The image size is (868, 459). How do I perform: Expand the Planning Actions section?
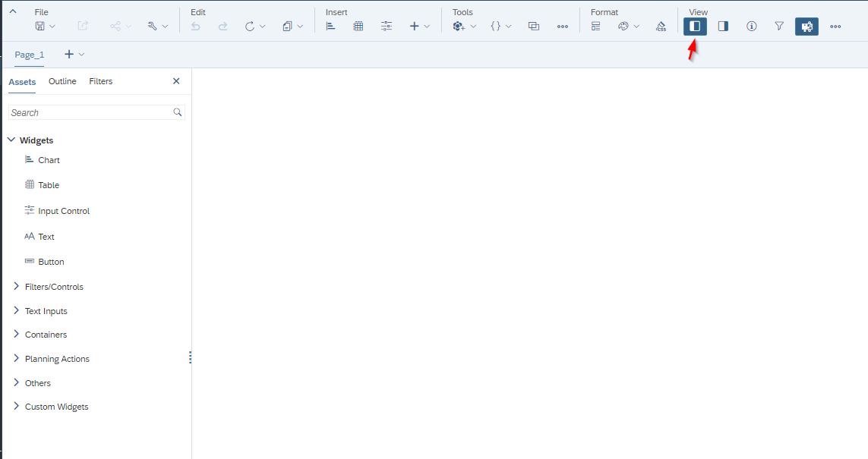(16, 358)
